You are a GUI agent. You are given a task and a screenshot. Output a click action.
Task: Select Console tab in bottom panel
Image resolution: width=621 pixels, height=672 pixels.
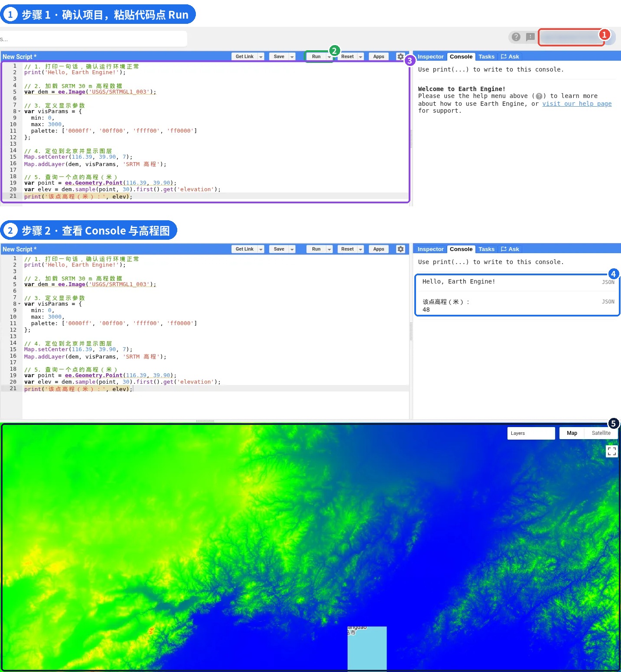point(461,249)
